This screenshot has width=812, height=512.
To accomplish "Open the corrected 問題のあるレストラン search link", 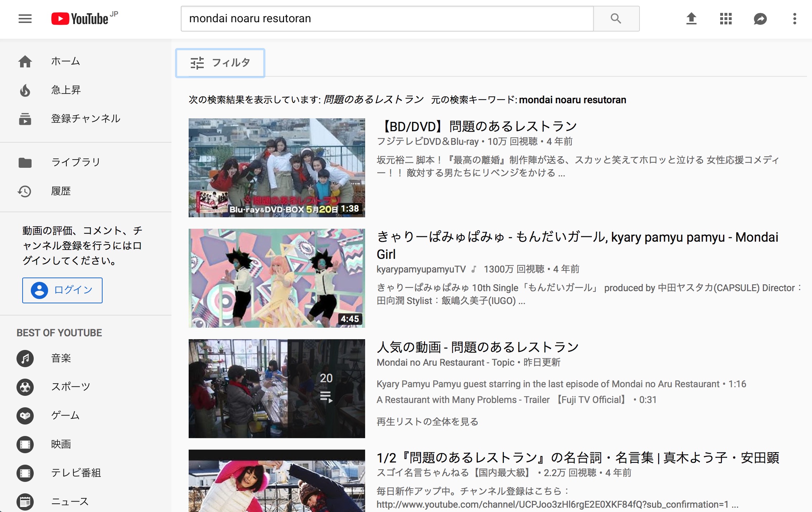I will click(x=373, y=99).
